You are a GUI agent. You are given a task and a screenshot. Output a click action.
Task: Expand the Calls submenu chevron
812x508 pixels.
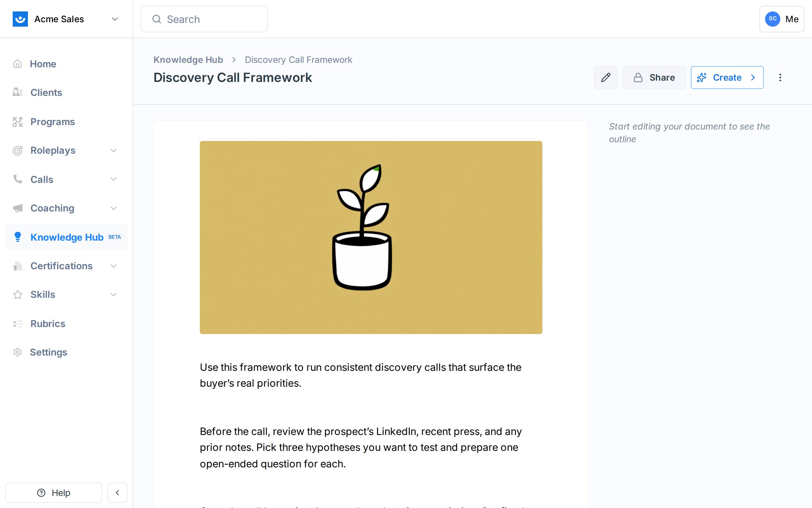(114, 179)
